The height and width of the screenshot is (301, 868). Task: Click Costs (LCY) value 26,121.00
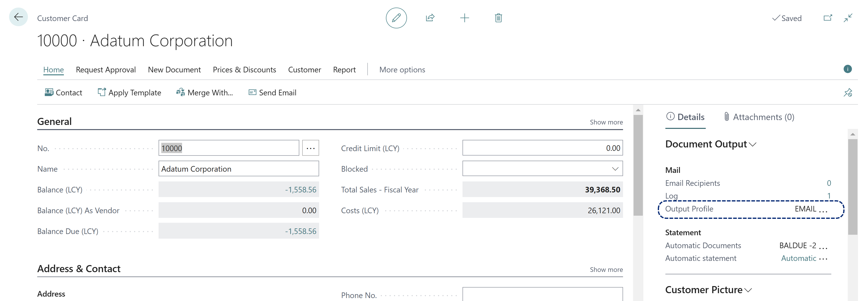coord(604,211)
